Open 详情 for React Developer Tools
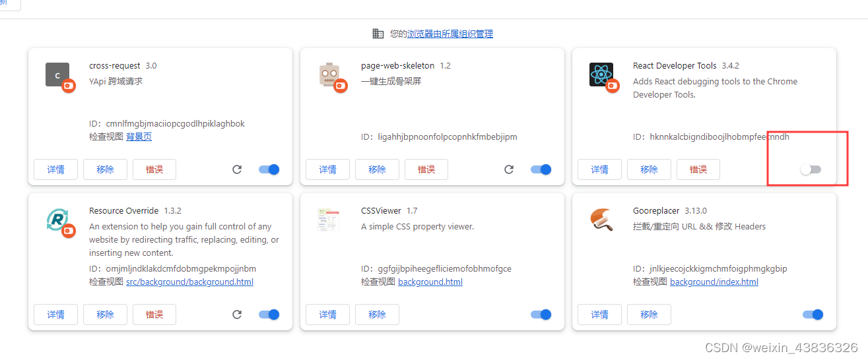The width and height of the screenshot is (868, 360). 600,169
